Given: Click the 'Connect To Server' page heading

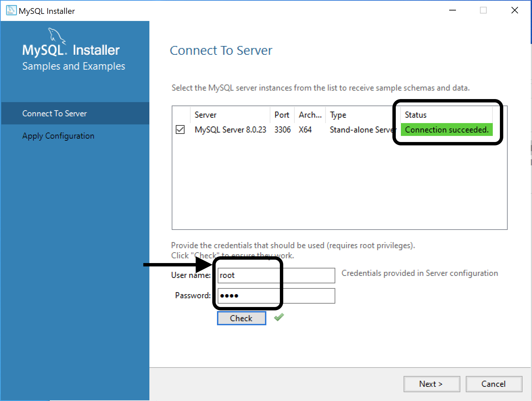Looking at the screenshot, I should click(221, 50).
